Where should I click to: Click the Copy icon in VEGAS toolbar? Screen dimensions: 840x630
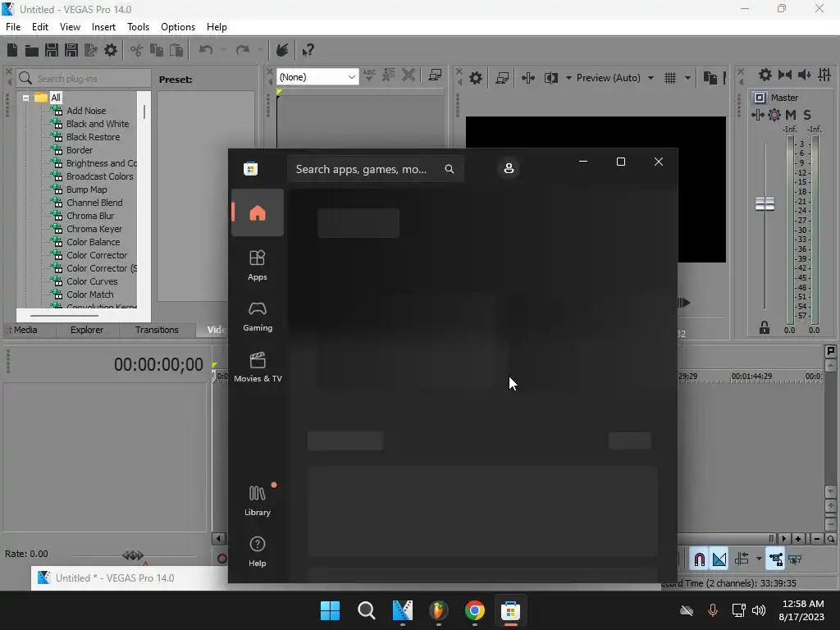(157, 50)
